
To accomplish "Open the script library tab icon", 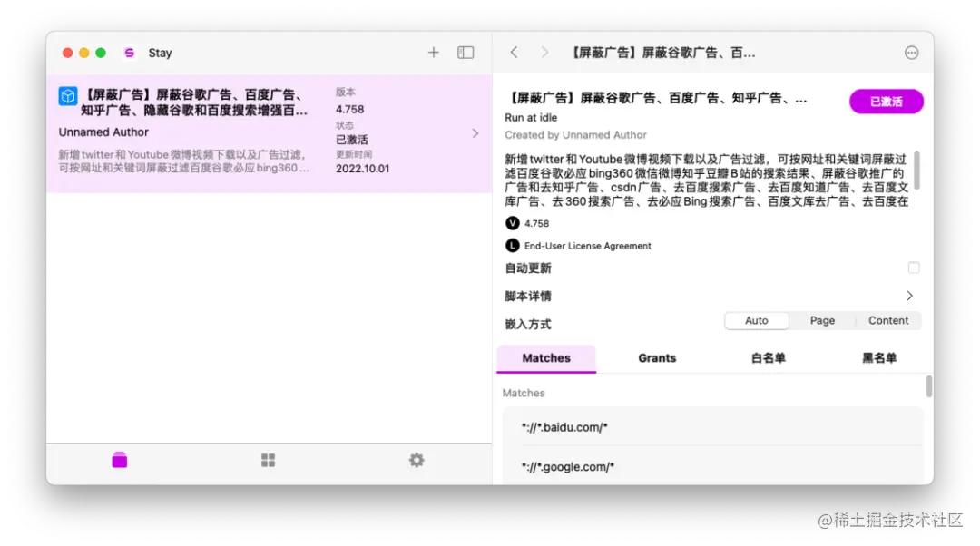I will click(120, 461).
